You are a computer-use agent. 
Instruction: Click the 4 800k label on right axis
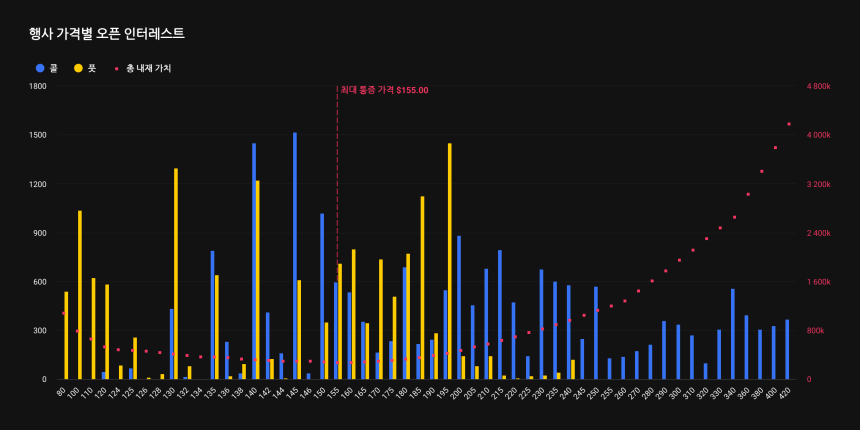tap(817, 86)
